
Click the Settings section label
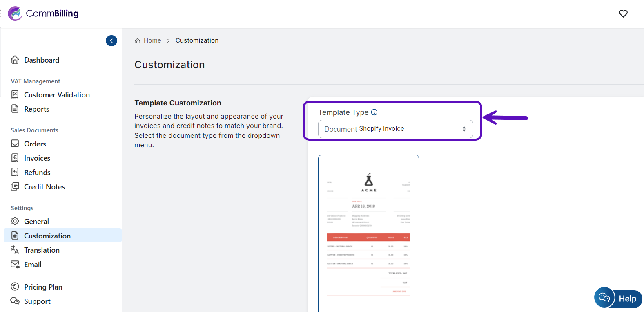[22, 208]
